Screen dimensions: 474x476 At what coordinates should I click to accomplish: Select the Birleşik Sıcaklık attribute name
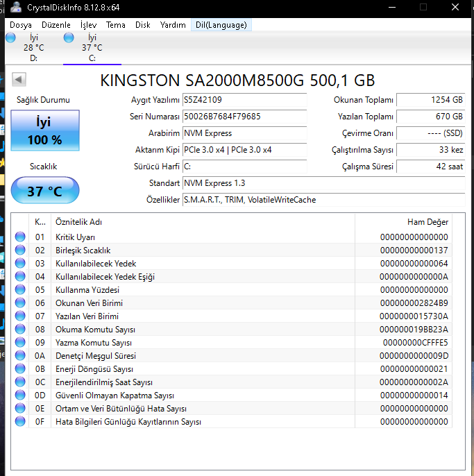[83, 250]
